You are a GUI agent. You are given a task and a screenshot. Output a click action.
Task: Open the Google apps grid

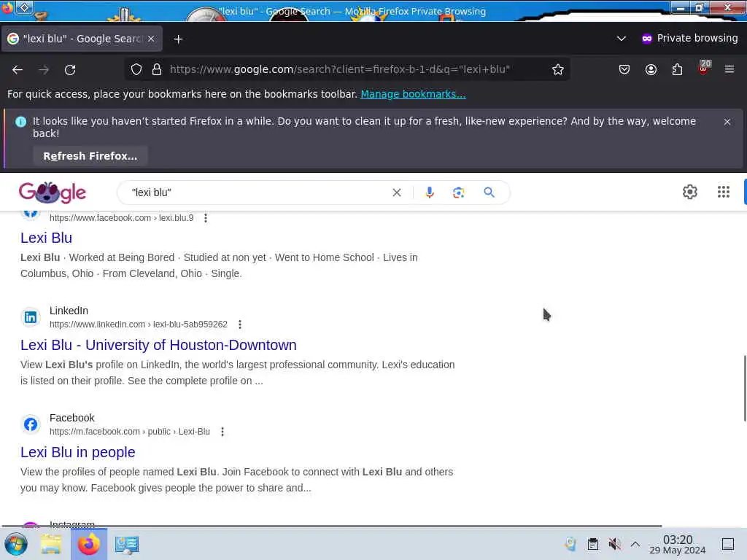click(724, 192)
